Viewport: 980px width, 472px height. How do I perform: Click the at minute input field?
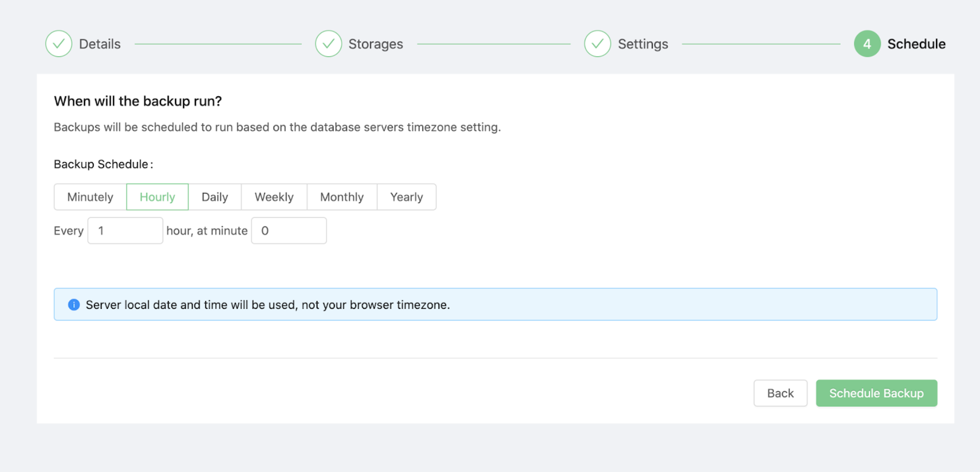click(289, 231)
